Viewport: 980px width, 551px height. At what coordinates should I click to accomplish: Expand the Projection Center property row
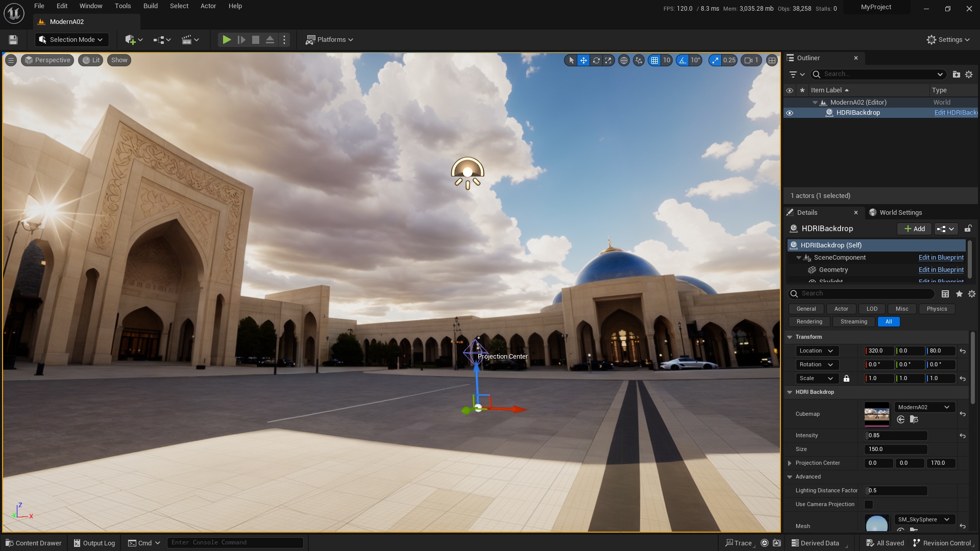791,463
